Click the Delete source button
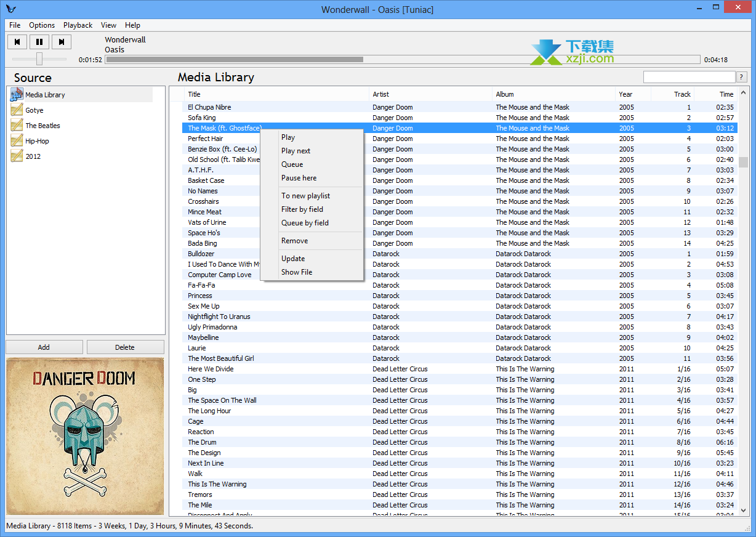The image size is (756, 537). pos(125,347)
